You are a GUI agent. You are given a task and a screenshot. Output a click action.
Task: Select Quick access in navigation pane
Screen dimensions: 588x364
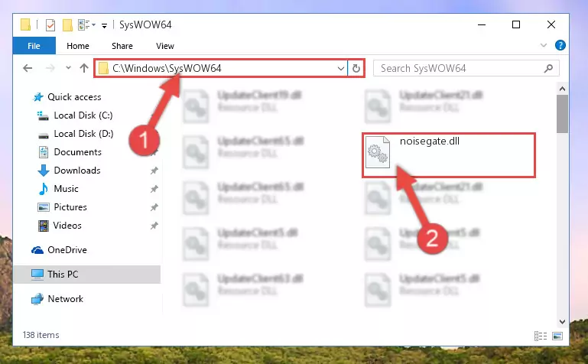[x=74, y=96]
